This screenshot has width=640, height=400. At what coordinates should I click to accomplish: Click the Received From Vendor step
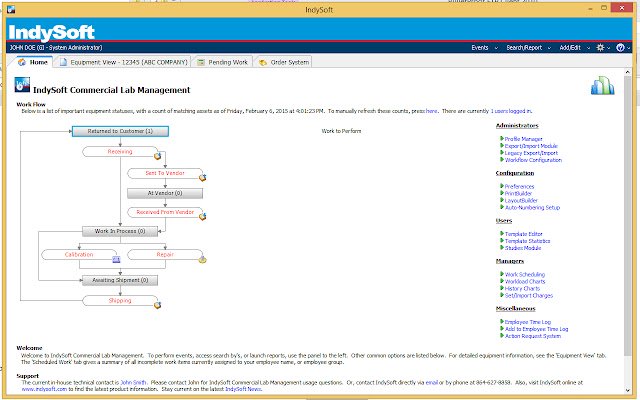point(165,212)
